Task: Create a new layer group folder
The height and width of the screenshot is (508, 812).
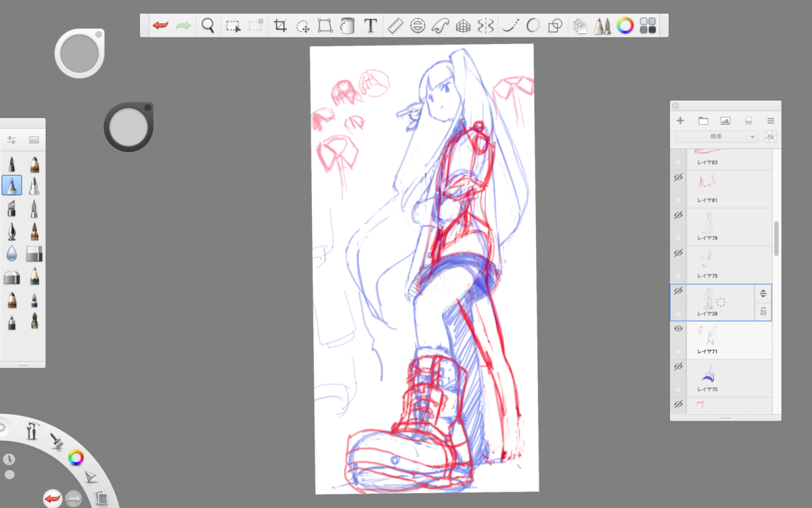Action: pyautogui.click(x=703, y=121)
